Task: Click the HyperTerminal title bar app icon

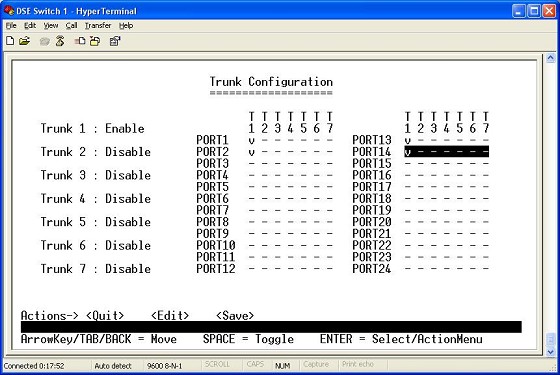Action: (x=9, y=11)
